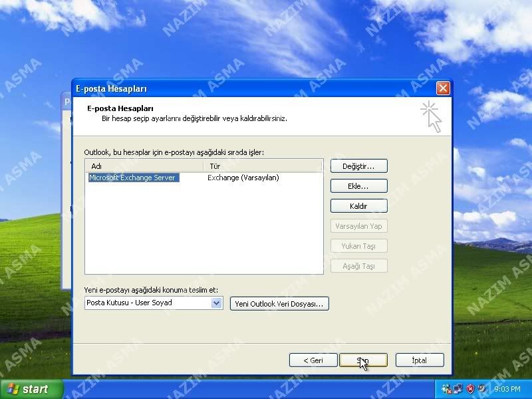Click the Exchange (Varsayılan) type cell
Viewport: 532px width, 399px height.
(x=243, y=178)
